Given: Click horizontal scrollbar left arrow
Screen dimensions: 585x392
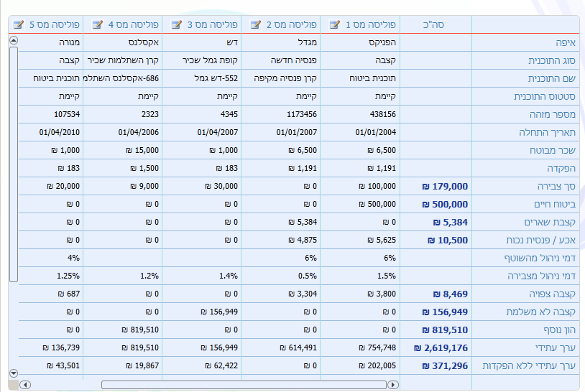Looking at the screenshot, I should [x=25, y=385].
